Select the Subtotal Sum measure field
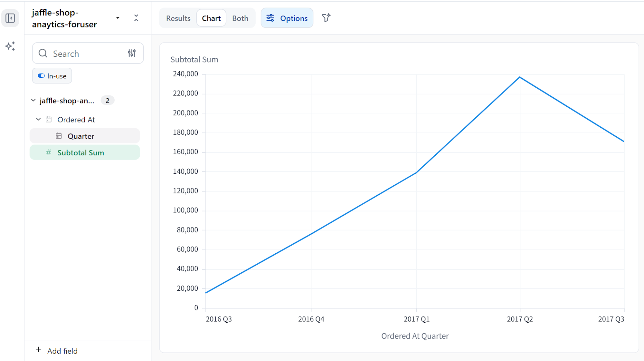The height and width of the screenshot is (361, 644). (81, 152)
